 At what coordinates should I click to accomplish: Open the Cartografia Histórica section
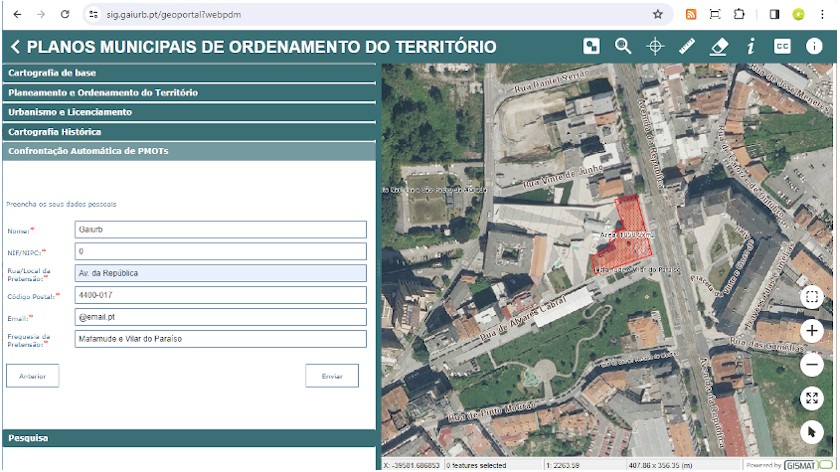(x=188, y=132)
